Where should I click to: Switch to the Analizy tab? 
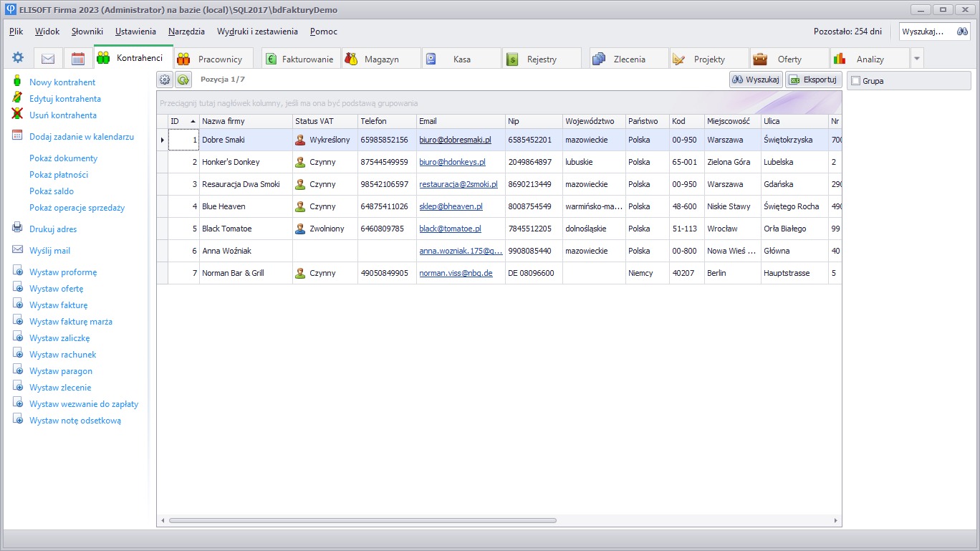coord(870,59)
